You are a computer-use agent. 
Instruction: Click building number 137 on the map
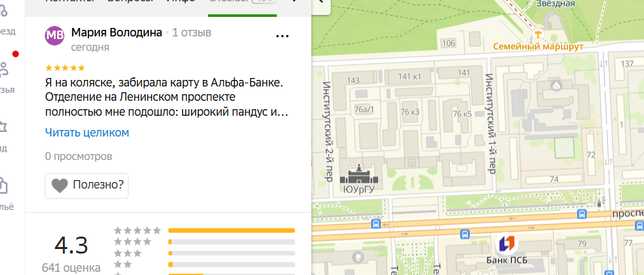coord(627,64)
